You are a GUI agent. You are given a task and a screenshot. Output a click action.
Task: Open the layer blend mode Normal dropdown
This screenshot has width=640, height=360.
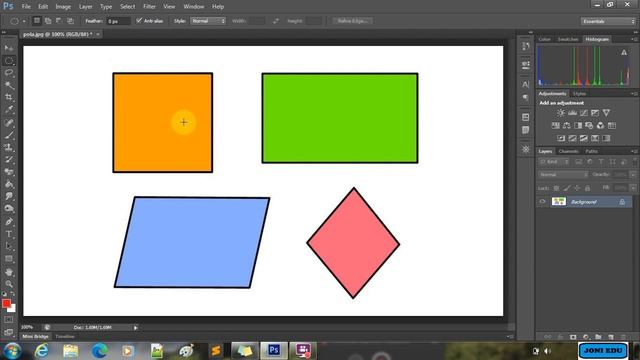tap(563, 175)
